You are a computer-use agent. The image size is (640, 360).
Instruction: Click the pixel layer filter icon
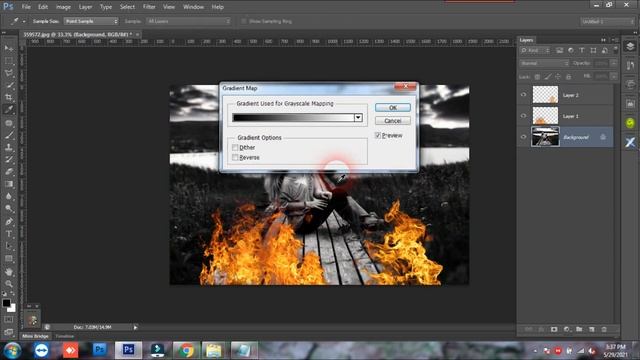pyautogui.click(x=560, y=51)
